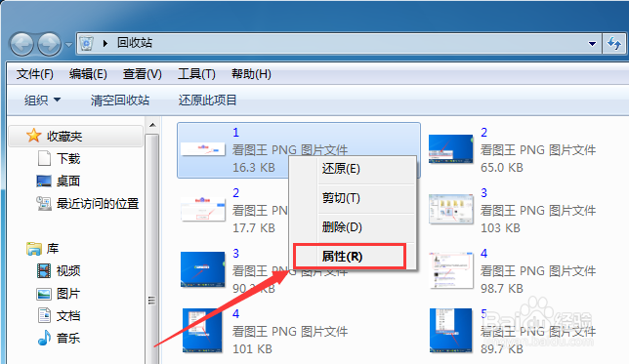Select thumbnail of the 103 KB file
The height and width of the screenshot is (364, 629).
pos(451,209)
